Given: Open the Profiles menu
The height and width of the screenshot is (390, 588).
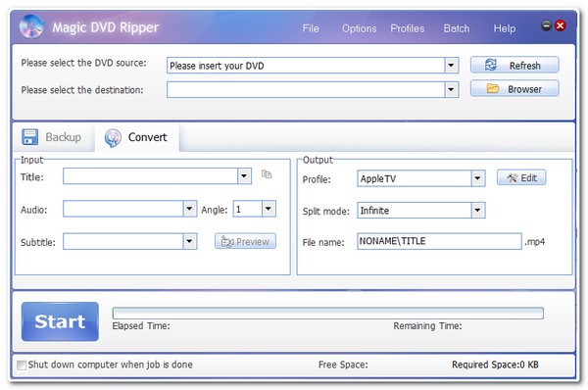Looking at the screenshot, I should click(408, 28).
